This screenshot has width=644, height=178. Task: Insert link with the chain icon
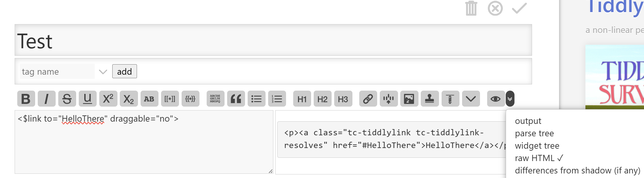tap(368, 99)
